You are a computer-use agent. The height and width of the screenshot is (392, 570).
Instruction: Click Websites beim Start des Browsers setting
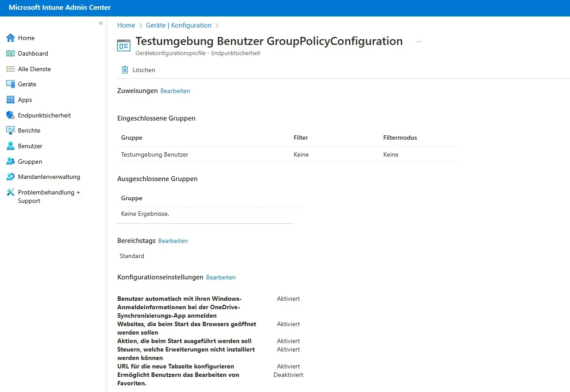click(186, 328)
